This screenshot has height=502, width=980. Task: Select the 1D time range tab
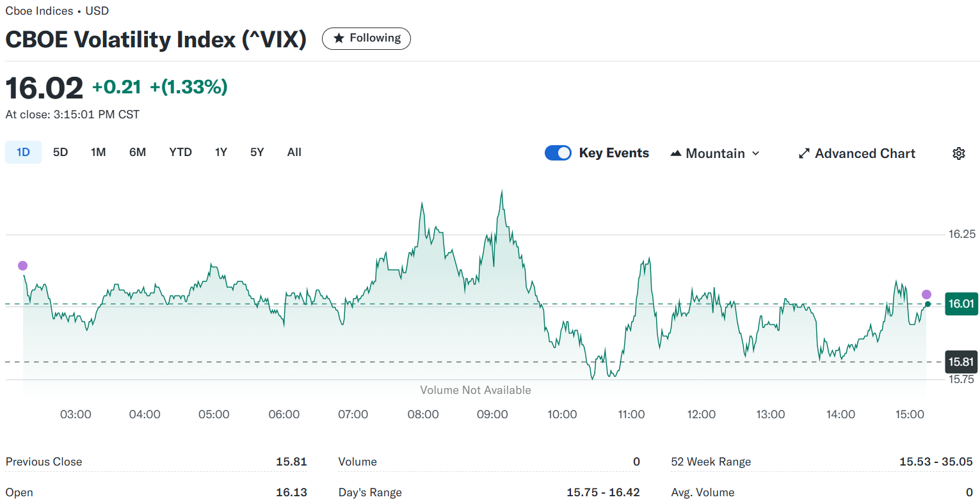pyautogui.click(x=23, y=152)
